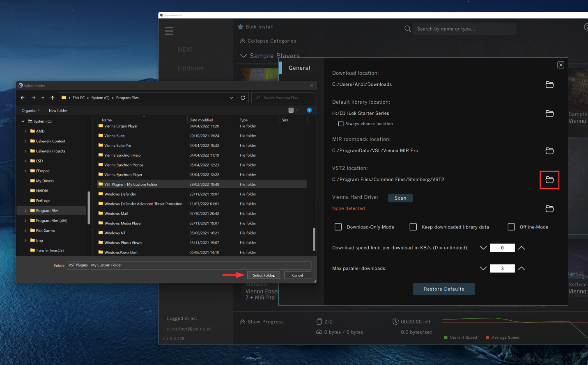The height and width of the screenshot is (365, 588).
Task: Click the Show Progress chevron icon
Action: (243, 322)
